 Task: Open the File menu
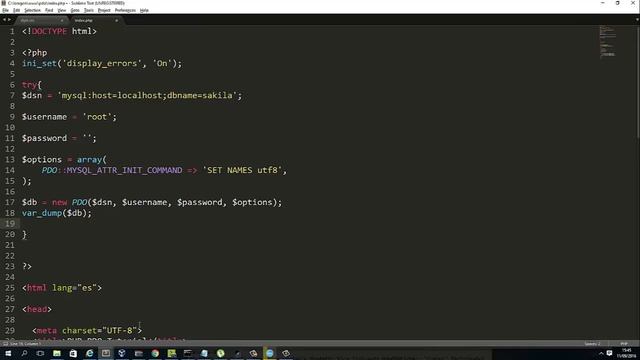(x=5, y=10)
